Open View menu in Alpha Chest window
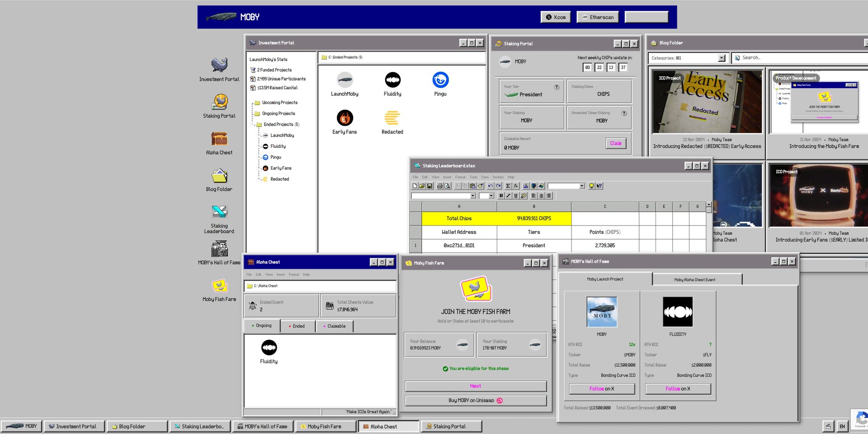Viewport: 868px width, 434px height. (269, 274)
